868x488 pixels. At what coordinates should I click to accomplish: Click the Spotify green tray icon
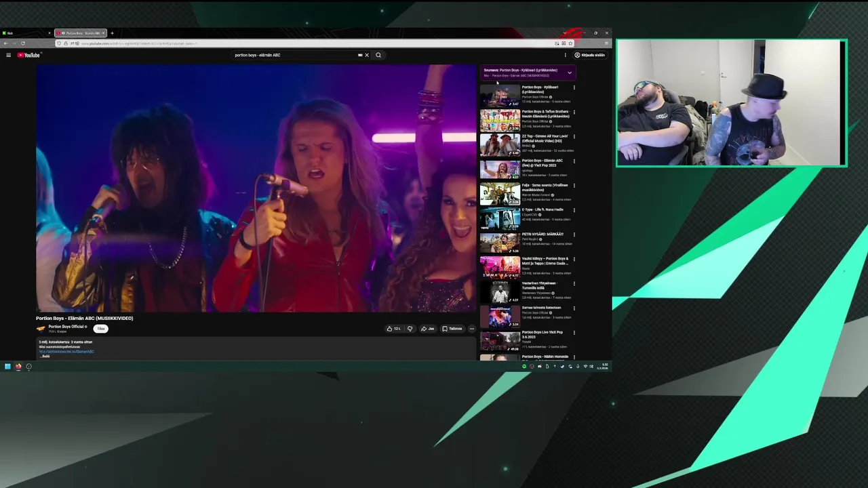[524, 367]
